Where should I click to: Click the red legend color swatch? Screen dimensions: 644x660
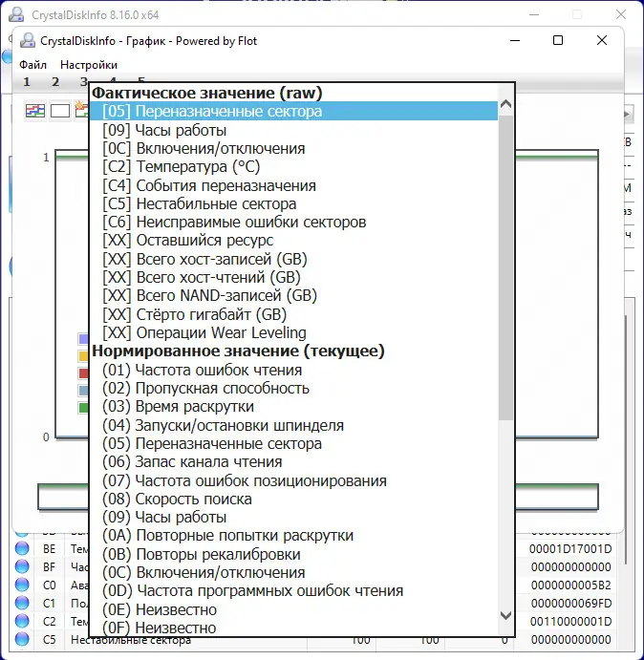[83, 373]
